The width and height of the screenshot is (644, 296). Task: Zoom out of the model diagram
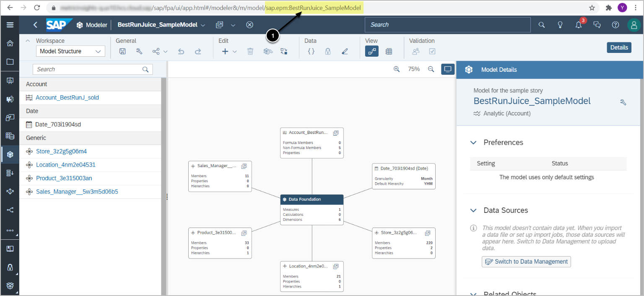(431, 69)
